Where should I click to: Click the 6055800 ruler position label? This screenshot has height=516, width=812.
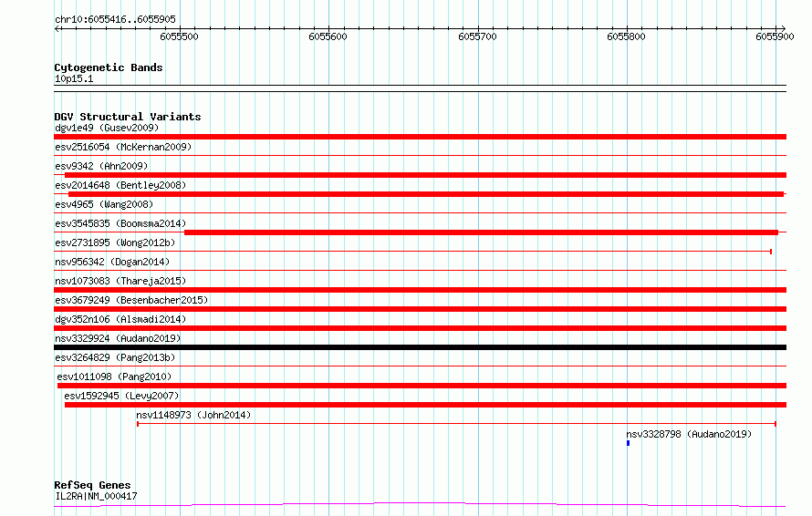coord(626,36)
